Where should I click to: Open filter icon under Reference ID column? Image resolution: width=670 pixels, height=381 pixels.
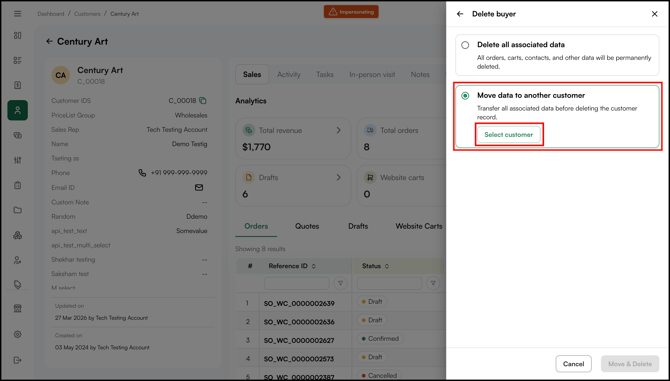341,283
